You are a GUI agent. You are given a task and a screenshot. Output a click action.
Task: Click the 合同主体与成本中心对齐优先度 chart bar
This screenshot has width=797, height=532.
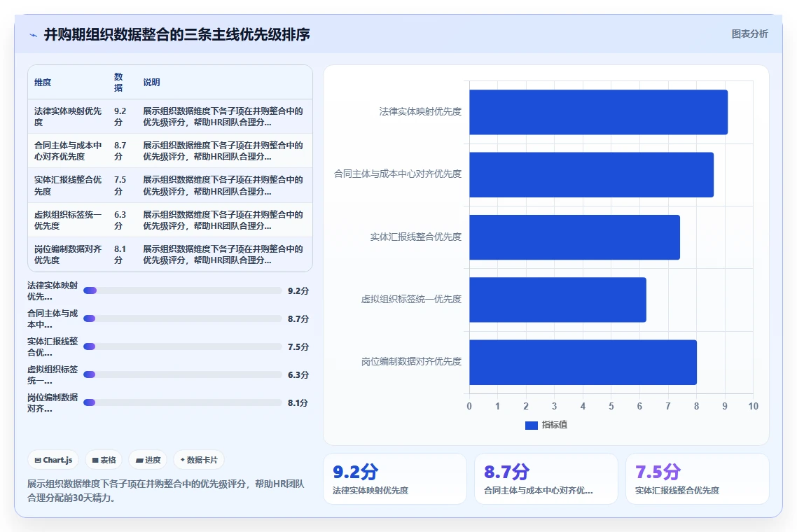591,175
